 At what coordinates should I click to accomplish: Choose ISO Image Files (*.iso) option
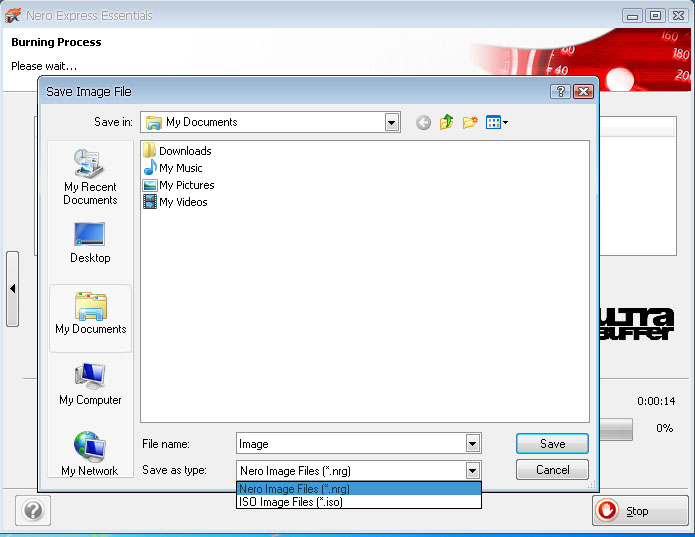click(x=359, y=502)
